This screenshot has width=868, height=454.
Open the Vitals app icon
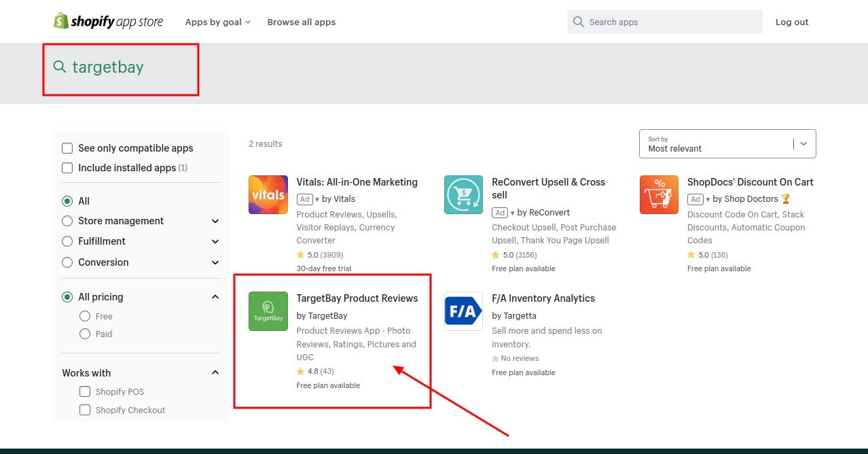pyautogui.click(x=268, y=195)
